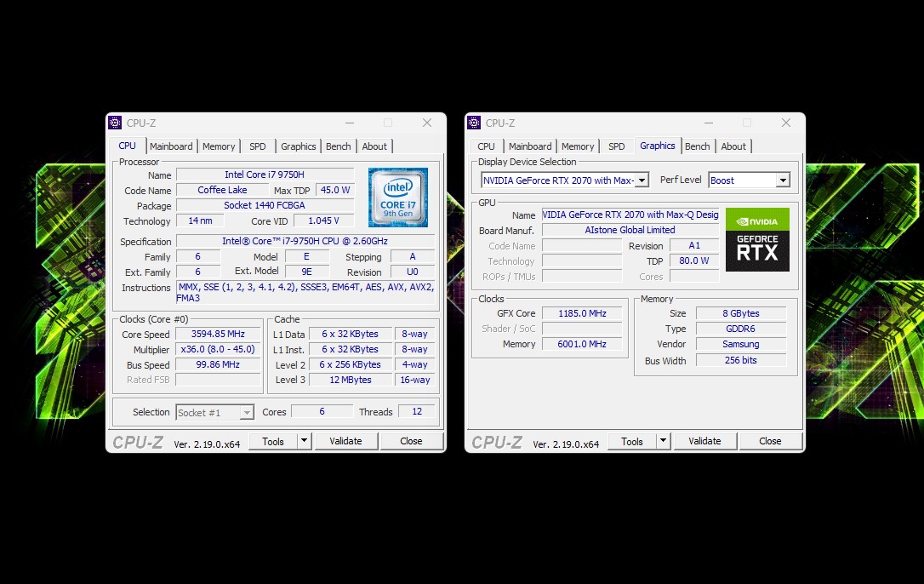Click Code Name value Coffee Lake
Screen dimensions: 924x584
point(222,190)
